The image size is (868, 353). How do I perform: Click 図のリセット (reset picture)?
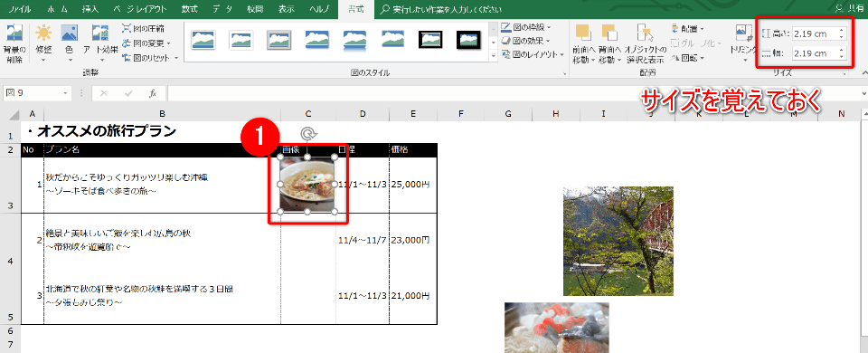click(x=149, y=57)
